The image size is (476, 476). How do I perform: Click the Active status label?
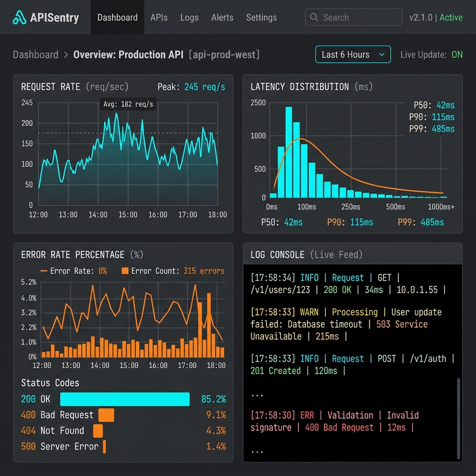451,18
